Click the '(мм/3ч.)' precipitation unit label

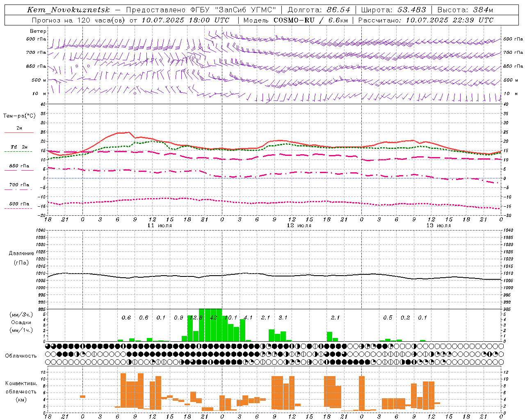click(x=21, y=315)
